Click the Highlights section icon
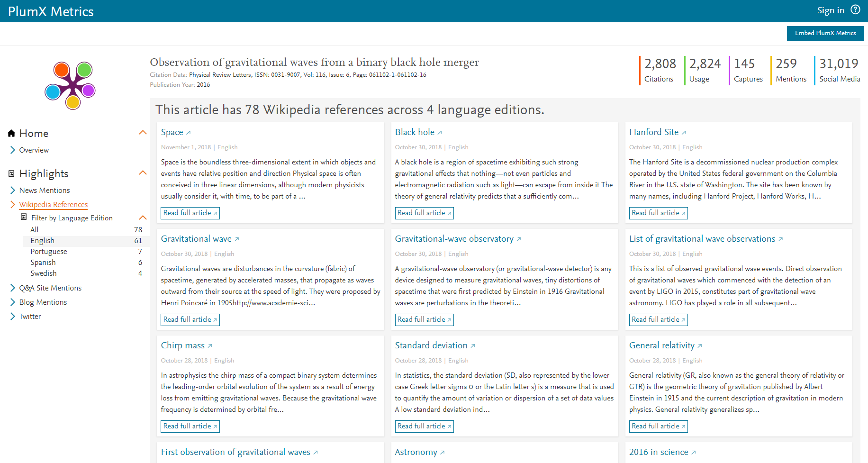The width and height of the screenshot is (868, 463). pyautogui.click(x=12, y=173)
